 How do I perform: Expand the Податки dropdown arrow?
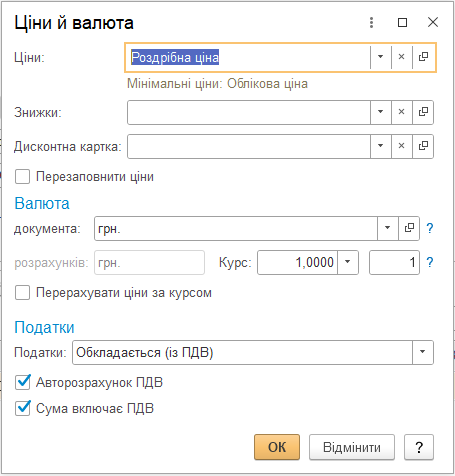423,352
